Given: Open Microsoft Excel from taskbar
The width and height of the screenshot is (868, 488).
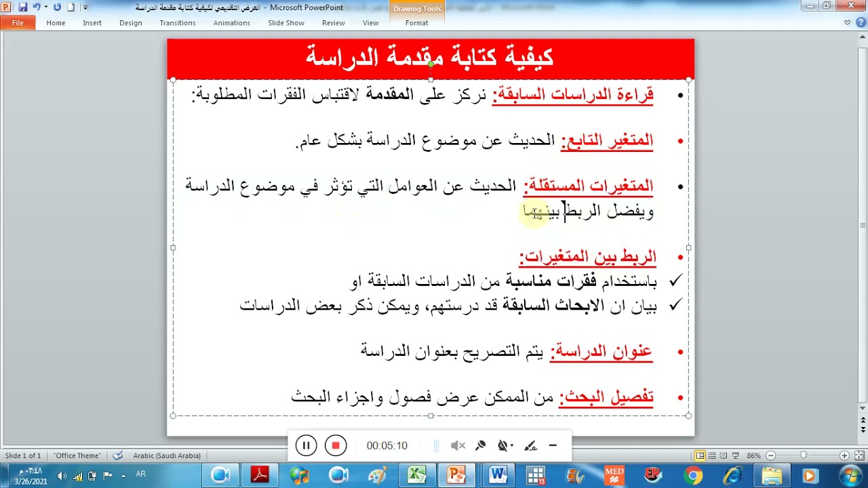Looking at the screenshot, I should [x=417, y=476].
